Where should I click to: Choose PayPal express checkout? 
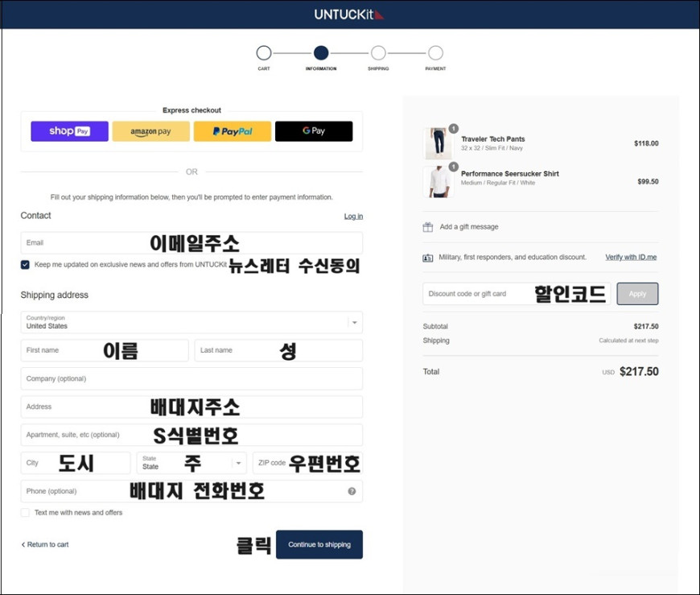point(233,131)
